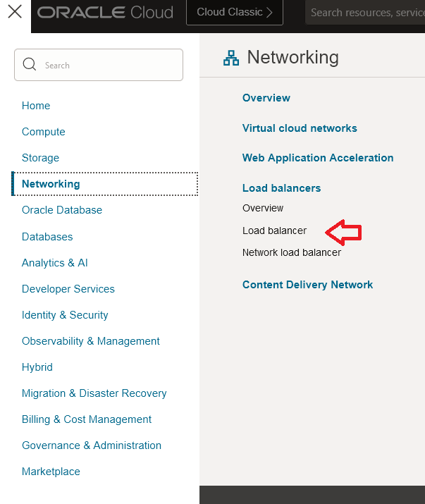
Task: Open the Databases category
Action: click(47, 237)
